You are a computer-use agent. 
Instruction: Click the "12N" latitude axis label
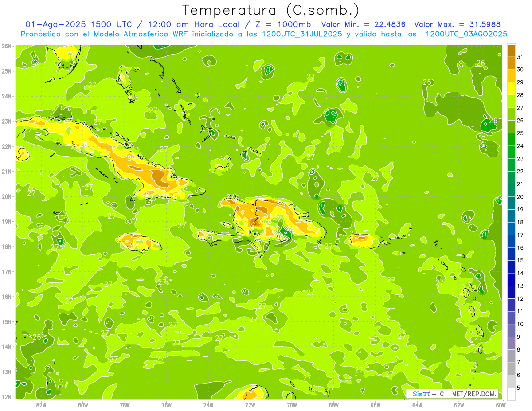click(x=7, y=397)
